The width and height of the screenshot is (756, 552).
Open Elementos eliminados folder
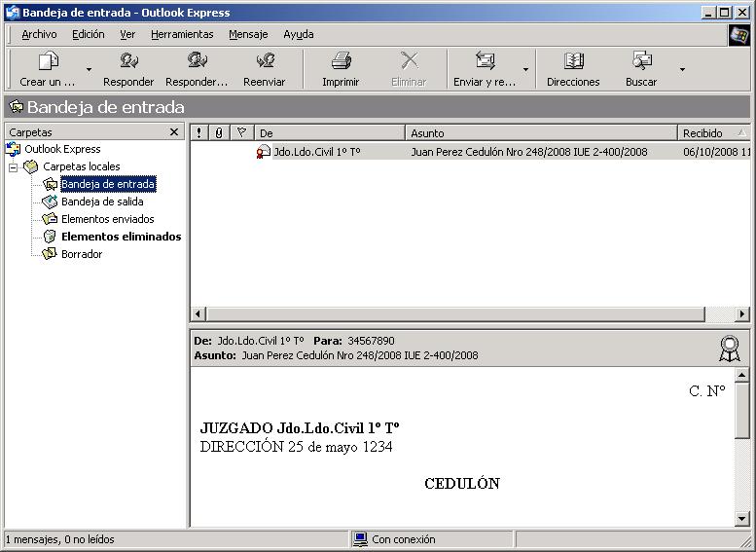[x=121, y=237]
